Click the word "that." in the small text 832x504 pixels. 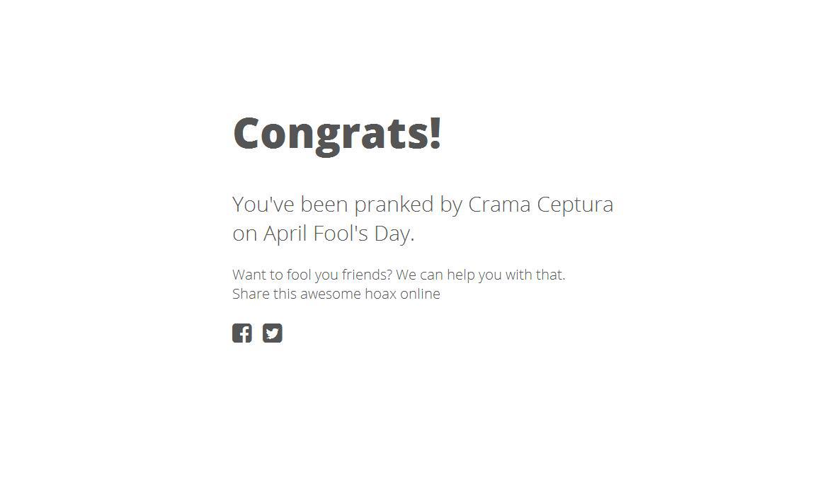pyautogui.click(x=550, y=275)
